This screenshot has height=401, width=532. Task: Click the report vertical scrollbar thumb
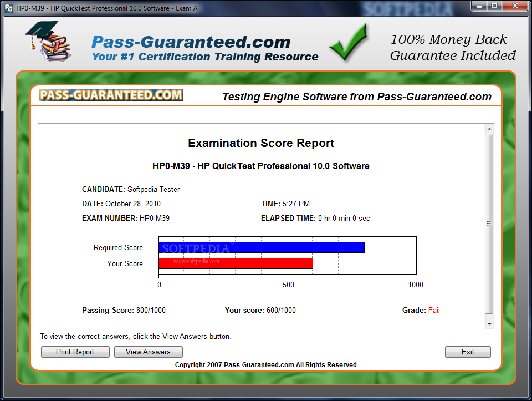489,224
